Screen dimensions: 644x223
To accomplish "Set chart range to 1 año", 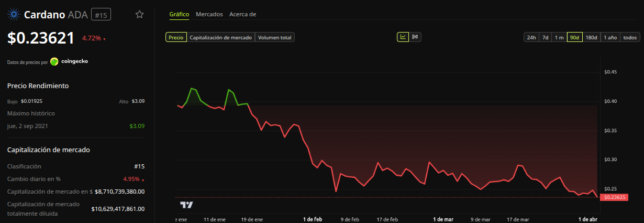I will tap(610, 37).
